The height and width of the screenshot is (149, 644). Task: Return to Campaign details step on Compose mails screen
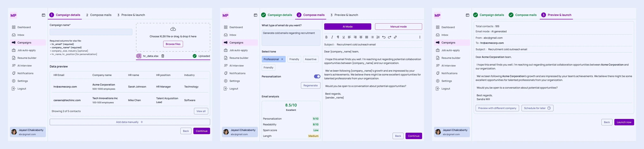pos(277,15)
